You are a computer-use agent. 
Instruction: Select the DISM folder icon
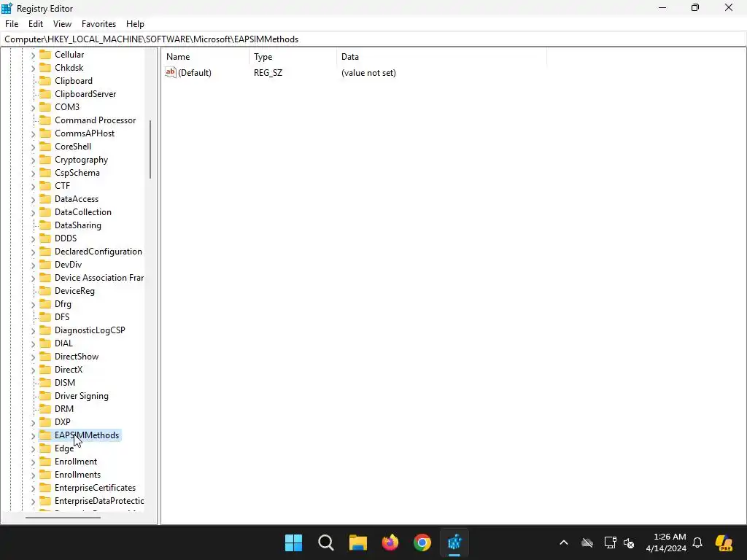click(x=45, y=383)
